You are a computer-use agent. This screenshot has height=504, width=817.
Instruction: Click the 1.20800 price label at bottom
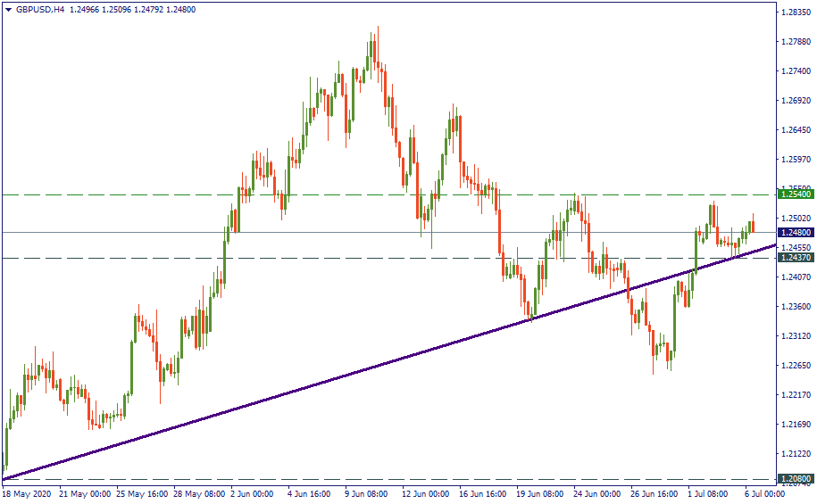795,479
